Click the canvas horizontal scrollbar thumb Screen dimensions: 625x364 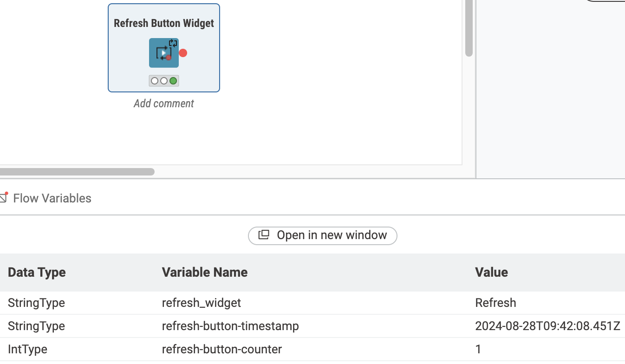tap(77, 172)
